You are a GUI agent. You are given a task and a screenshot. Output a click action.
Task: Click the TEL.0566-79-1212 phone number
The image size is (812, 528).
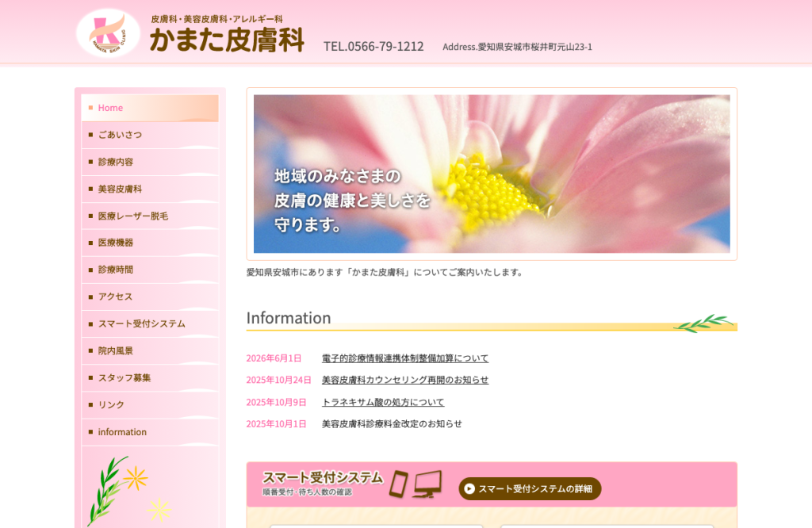pyautogui.click(x=373, y=47)
